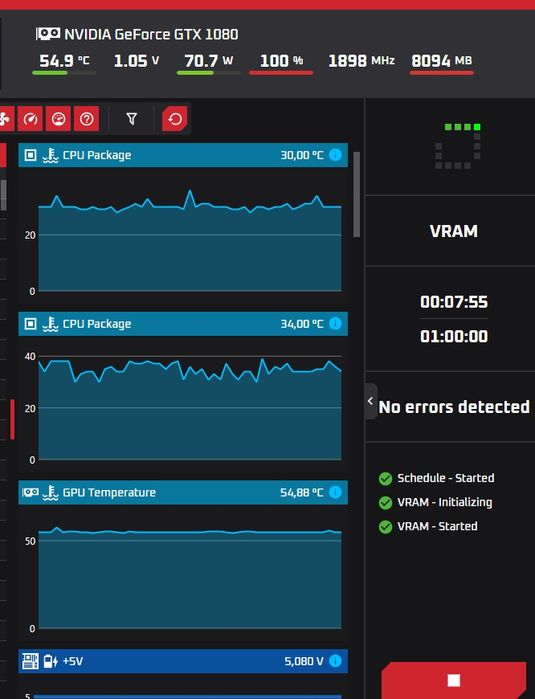Select the NVIDIA GeForce GTX 1080 title
Viewport: 535px width, 699px height.
tap(151, 34)
